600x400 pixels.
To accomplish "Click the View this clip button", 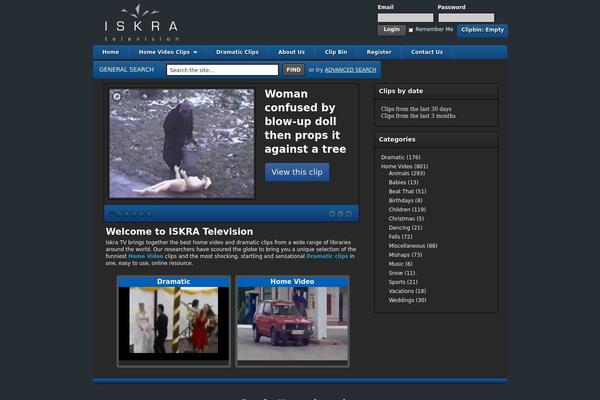I will (x=297, y=172).
